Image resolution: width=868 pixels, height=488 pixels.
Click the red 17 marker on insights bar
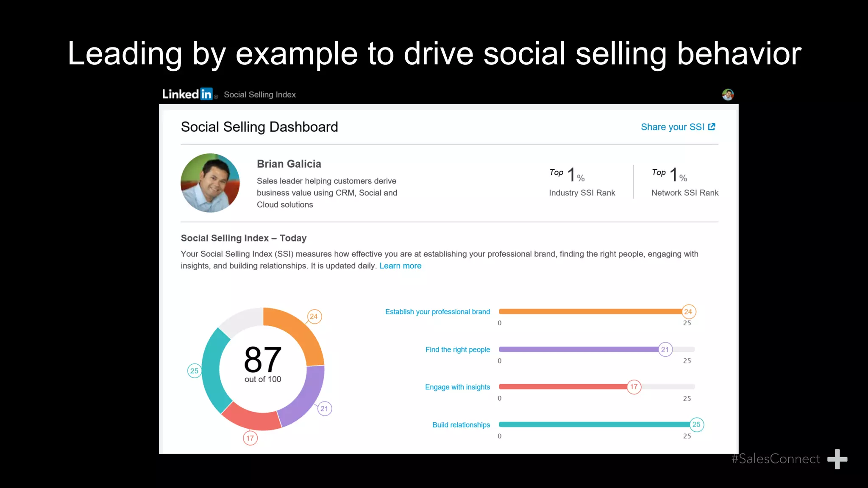(x=634, y=387)
